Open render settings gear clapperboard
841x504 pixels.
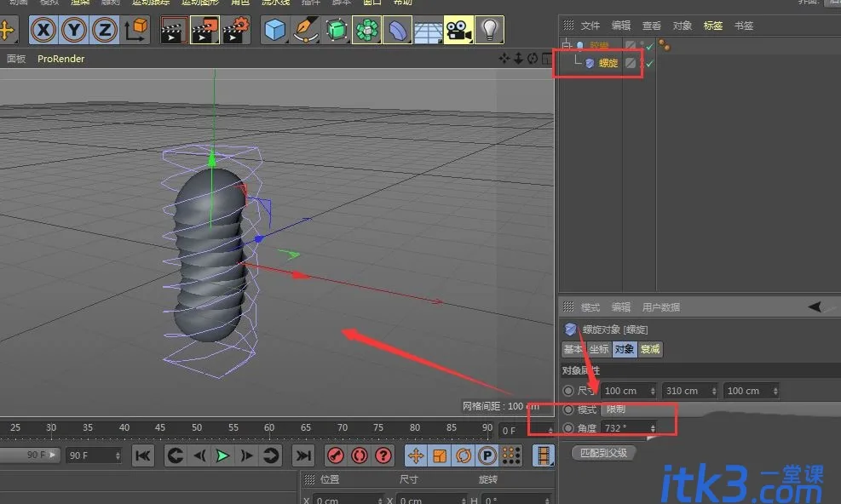pyautogui.click(x=236, y=30)
